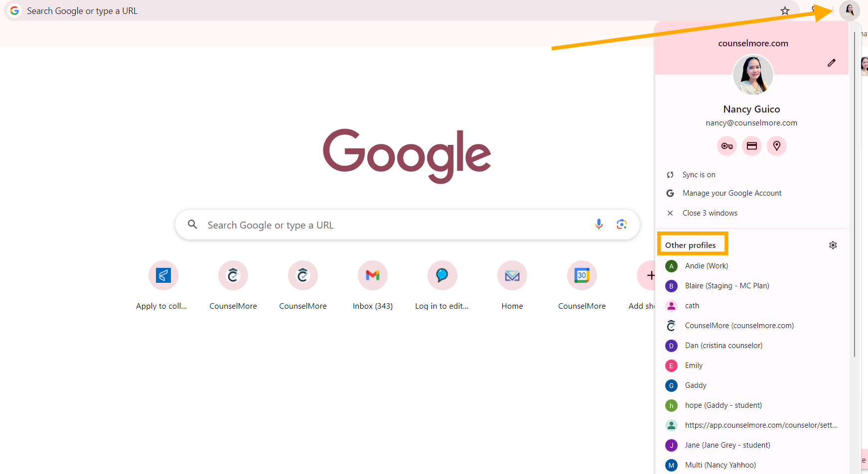The height and width of the screenshot is (474, 868).
Task: Switch to Dan (cristina counselor) profile
Action: (x=752, y=346)
